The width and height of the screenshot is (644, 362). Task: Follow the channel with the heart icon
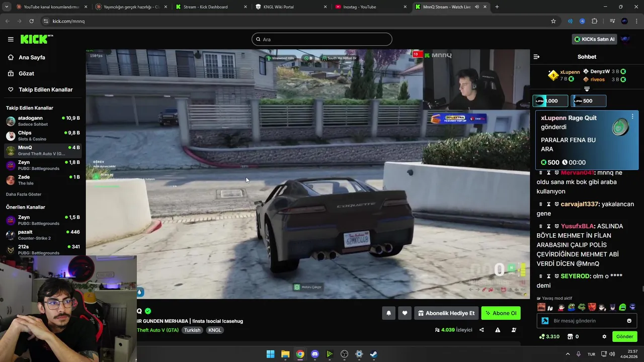pyautogui.click(x=405, y=313)
